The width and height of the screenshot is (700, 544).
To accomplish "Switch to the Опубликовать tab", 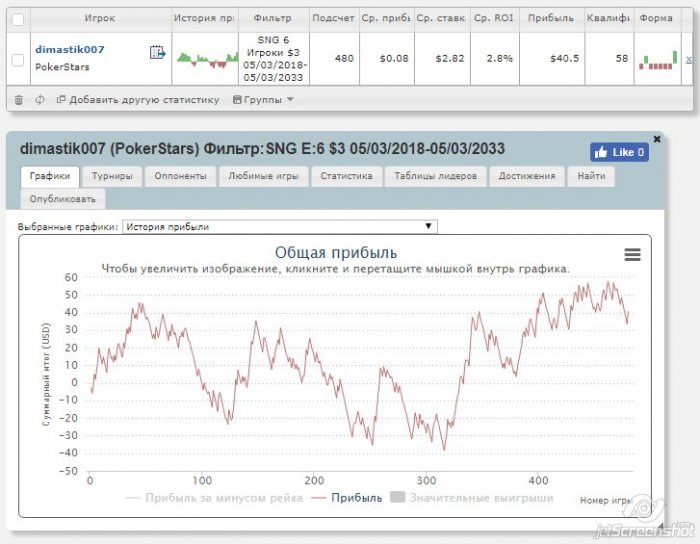I will pyautogui.click(x=63, y=199).
